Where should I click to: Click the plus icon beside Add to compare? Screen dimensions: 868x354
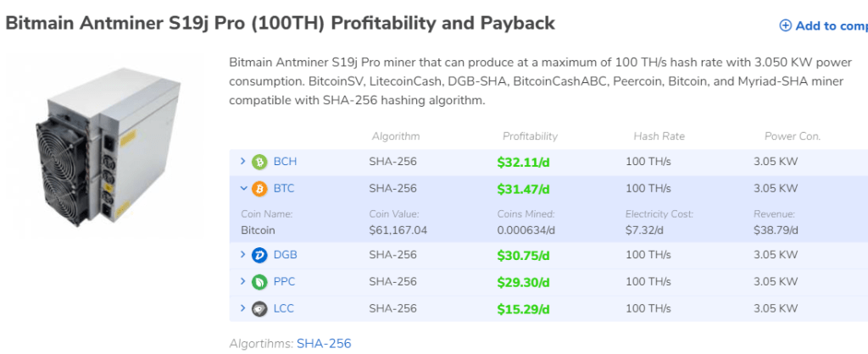(785, 25)
